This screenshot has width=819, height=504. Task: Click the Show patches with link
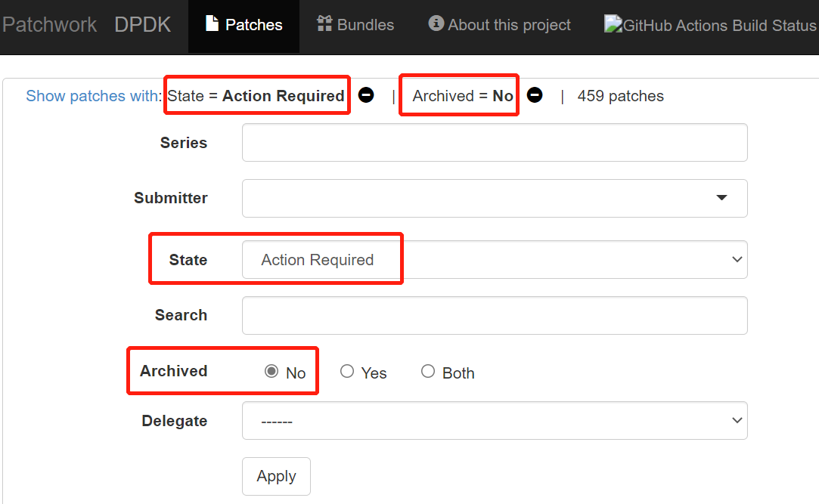tap(94, 96)
